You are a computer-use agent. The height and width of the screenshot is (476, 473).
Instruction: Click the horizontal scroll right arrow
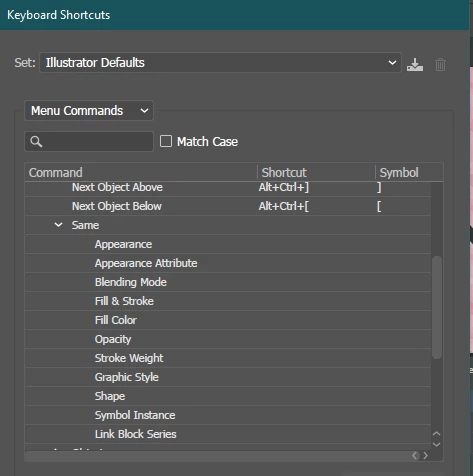(x=425, y=455)
